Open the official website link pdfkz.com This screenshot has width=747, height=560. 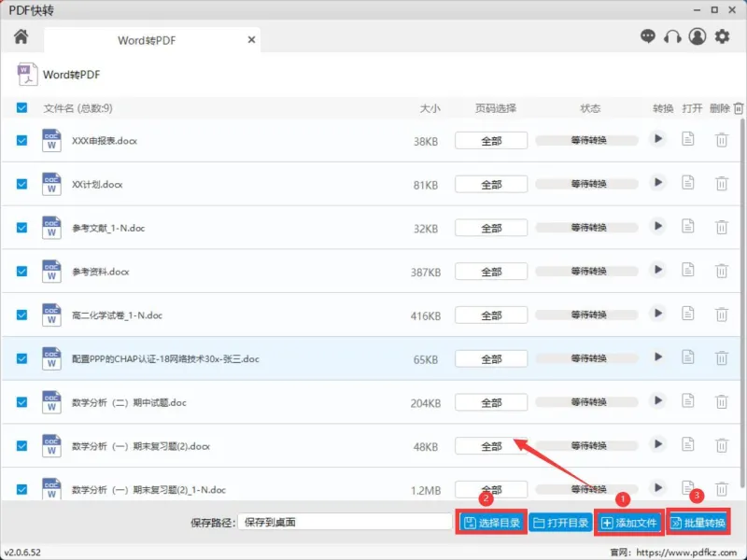(686, 553)
